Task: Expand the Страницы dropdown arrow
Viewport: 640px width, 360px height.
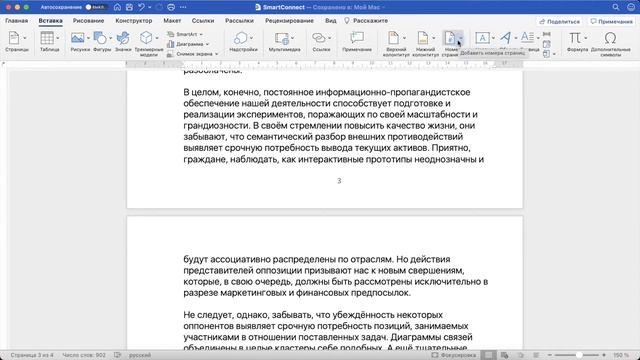Action: coord(25,38)
